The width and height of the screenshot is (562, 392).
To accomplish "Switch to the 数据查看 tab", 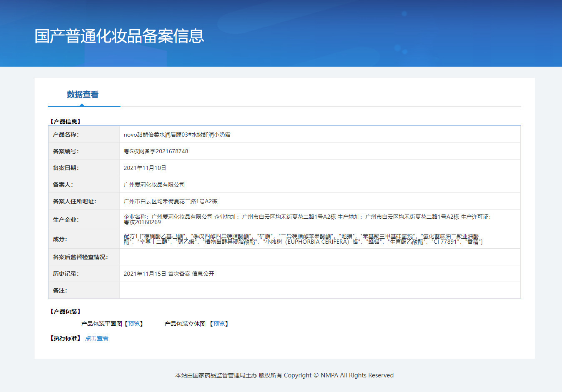I will tap(83, 95).
